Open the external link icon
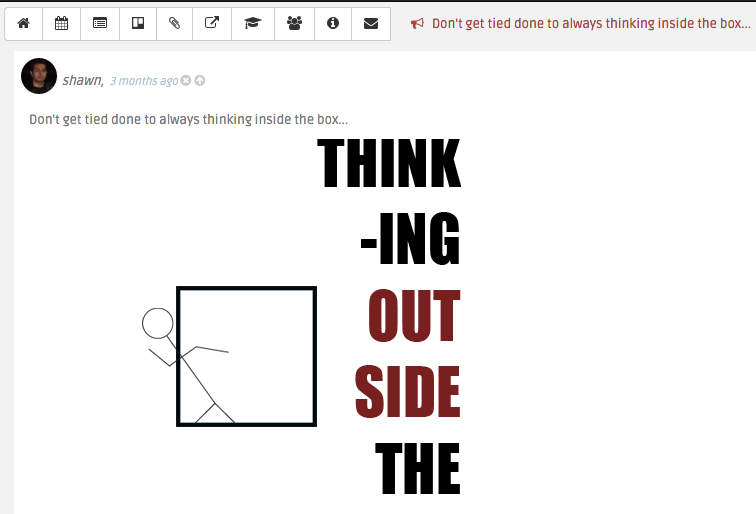The width and height of the screenshot is (756, 514). pos(212,24)
